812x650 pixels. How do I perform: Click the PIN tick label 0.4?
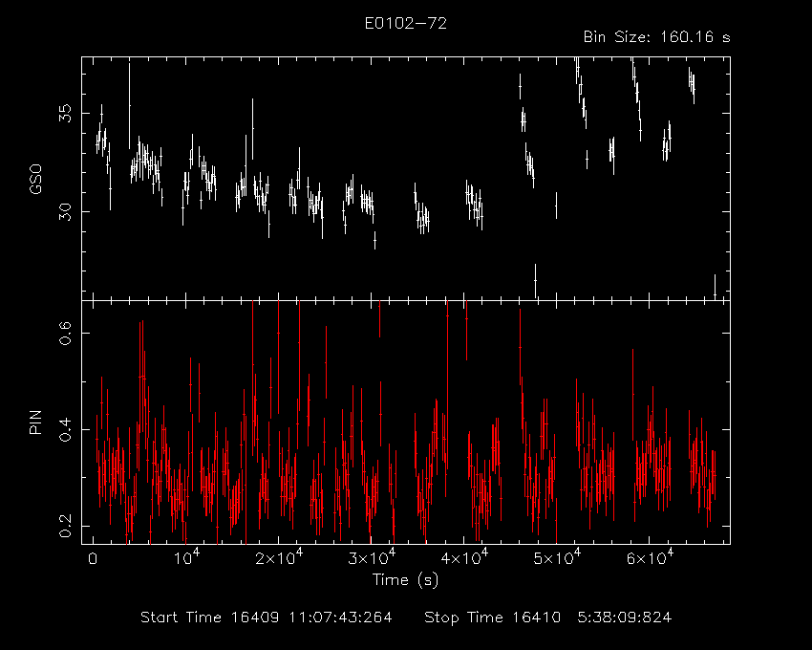pyautogui.click(x=65, y=430)
